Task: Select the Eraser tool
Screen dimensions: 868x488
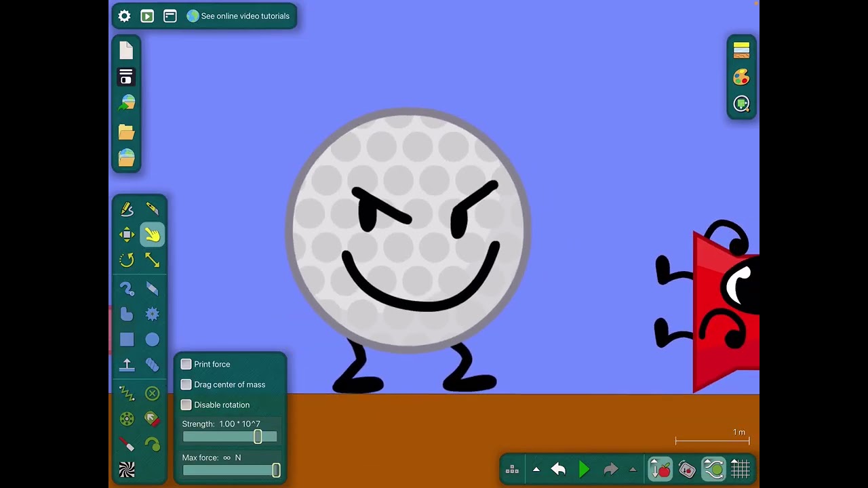Action: (153, 289)
